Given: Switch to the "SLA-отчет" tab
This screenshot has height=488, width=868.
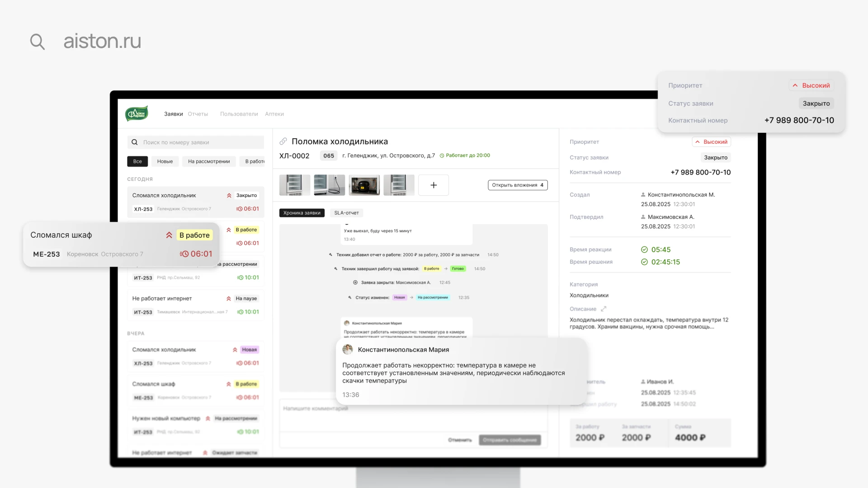Looking at the screenshot, I should 346,212.
